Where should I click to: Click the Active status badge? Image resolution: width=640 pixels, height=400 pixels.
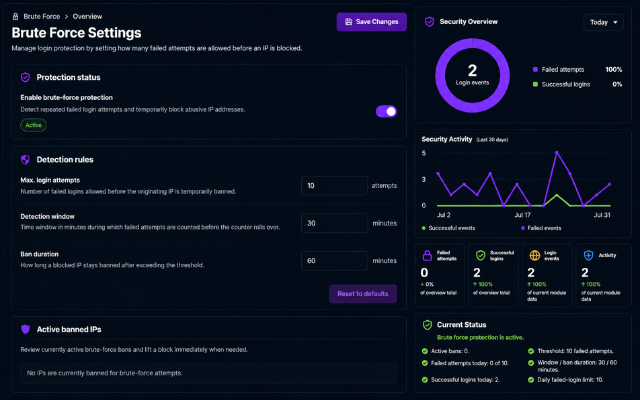click(33, 125)
